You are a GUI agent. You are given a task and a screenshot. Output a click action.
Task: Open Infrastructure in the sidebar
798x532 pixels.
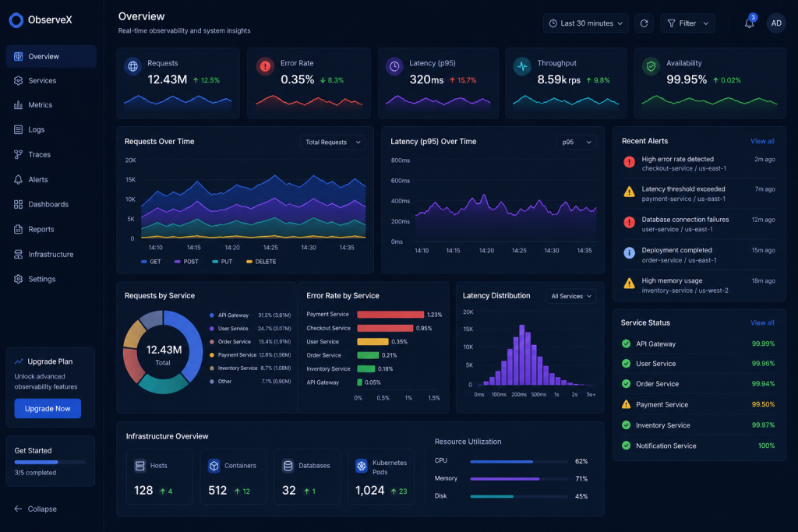tap(51, 254)
